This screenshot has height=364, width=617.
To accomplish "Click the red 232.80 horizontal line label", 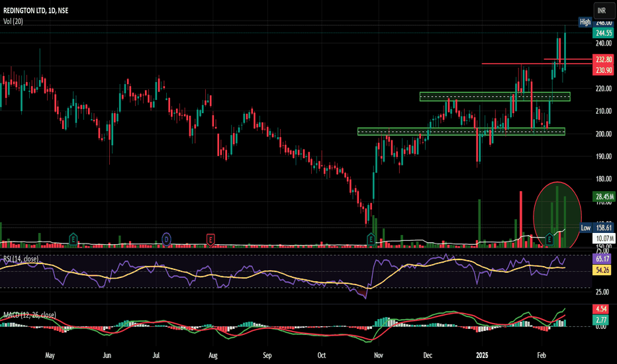I will click(x=604, y=60).
